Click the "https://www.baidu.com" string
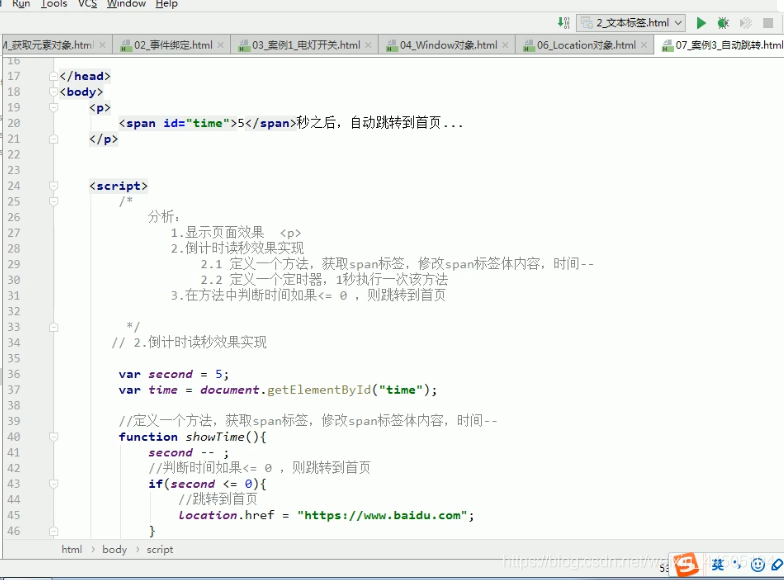This screenshot has height=580, width=784. pyautogui.click(x=382, y=516)
